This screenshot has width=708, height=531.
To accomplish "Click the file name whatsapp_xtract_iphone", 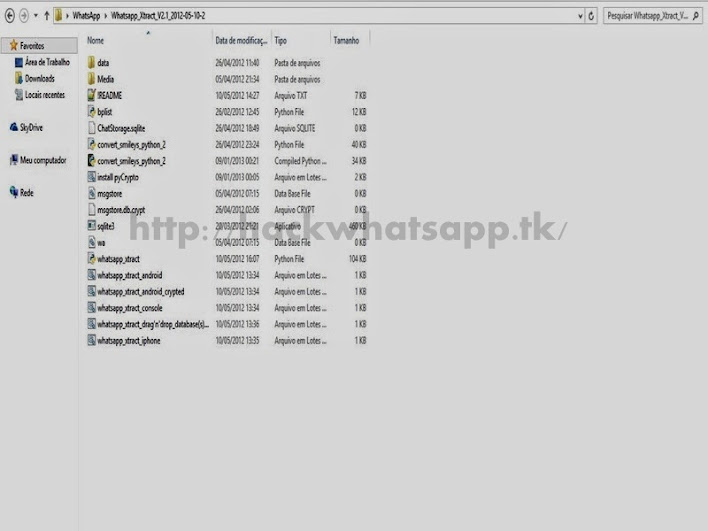I will [x=129, y=341].
